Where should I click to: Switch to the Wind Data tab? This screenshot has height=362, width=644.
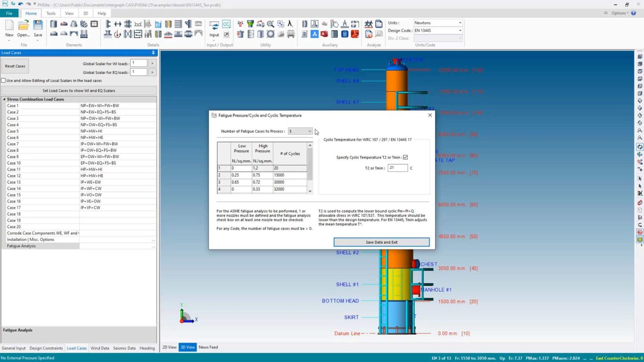(99, 348)
